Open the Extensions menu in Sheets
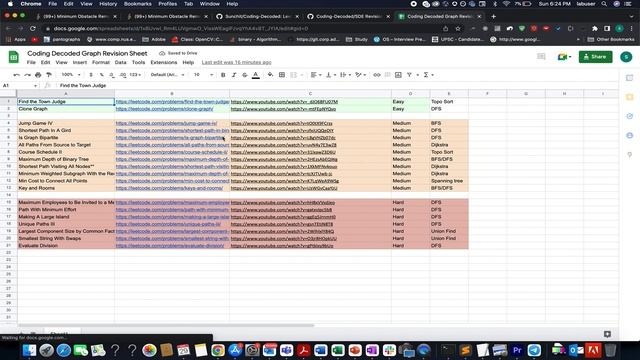Viewport: 640px width, 360px height. [164, 62]
